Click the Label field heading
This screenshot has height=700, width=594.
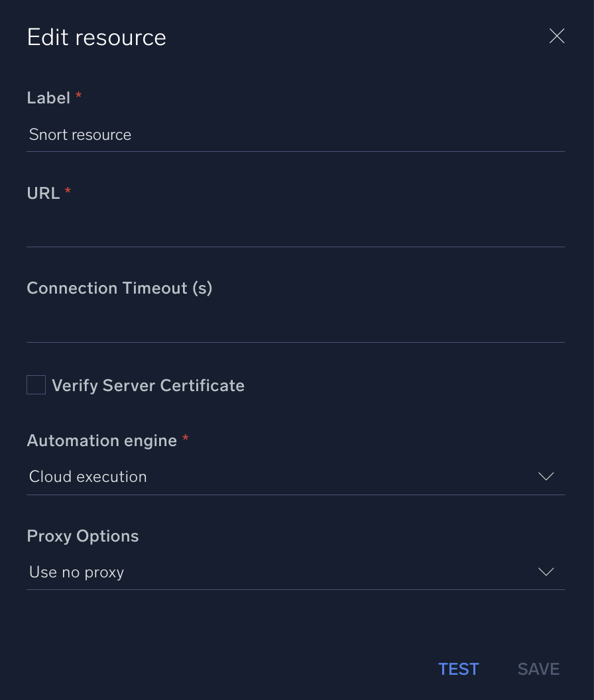click(48, 98)
